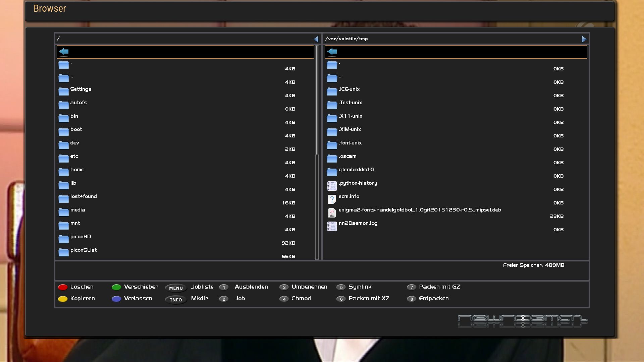Viewport: 644px width, 362px height.
Task: Select the nn2Daemon.log text file icon
Action: click(332, 226)
